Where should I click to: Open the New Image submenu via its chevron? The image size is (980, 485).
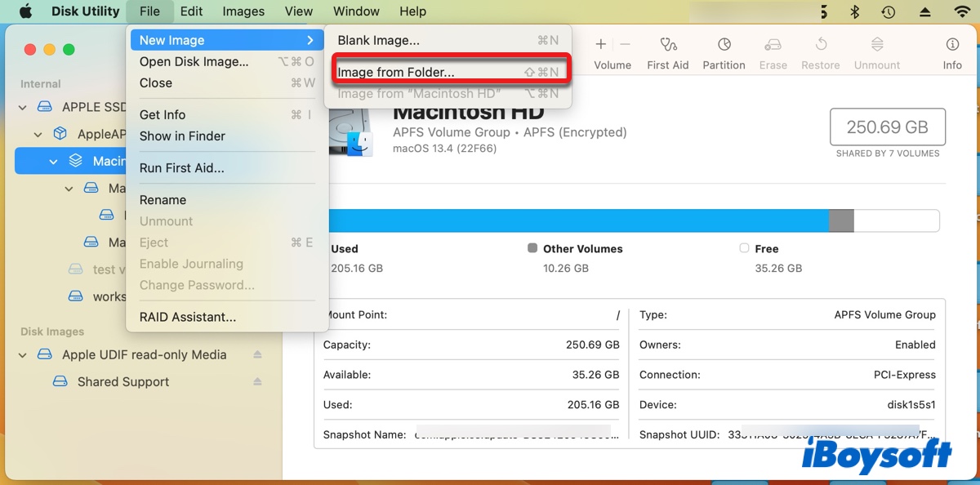tap(310, 39)
